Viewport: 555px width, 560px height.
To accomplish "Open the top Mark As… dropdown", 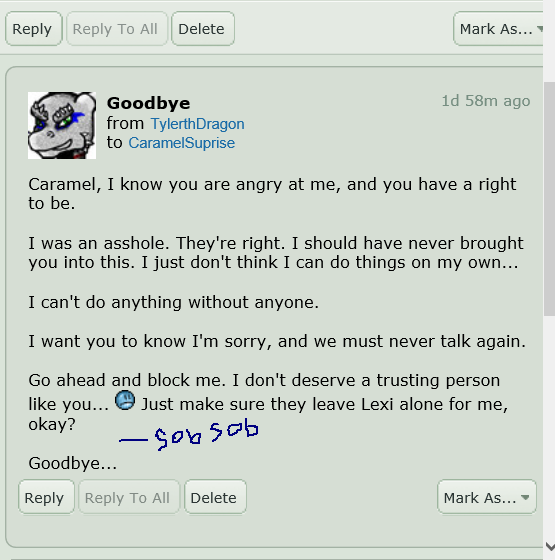I will click(499, 29).
